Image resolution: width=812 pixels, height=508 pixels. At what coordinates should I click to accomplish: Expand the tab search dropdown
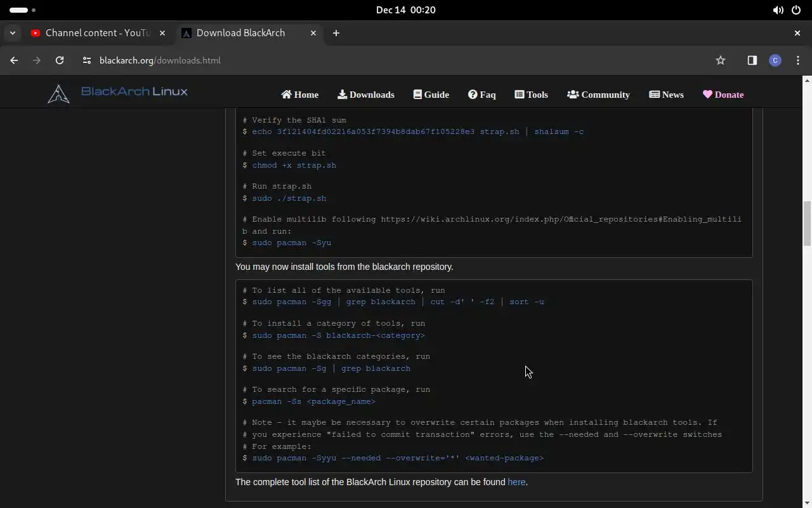point(13,33)
